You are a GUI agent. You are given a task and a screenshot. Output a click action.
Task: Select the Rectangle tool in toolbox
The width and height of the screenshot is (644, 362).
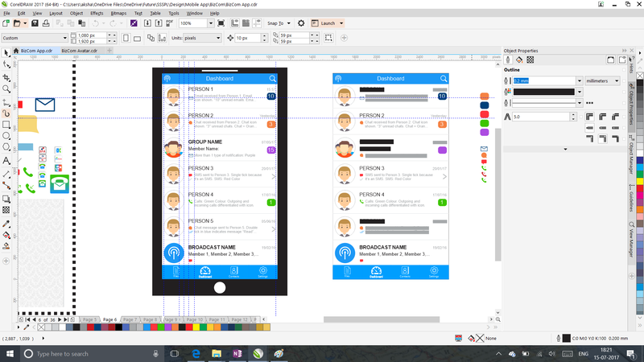[x=6, y=125]
